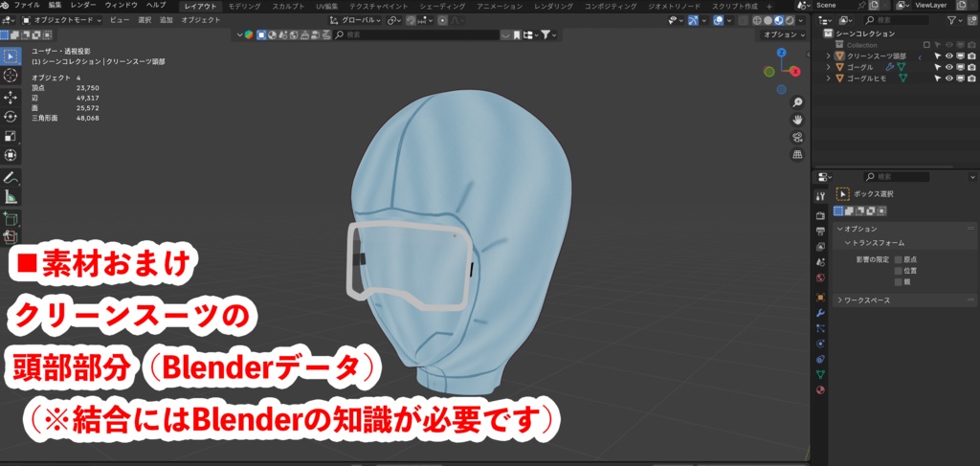Viewport: 980px width, 466px height.
Task: Open the Render properties tab
Action: 820,215
